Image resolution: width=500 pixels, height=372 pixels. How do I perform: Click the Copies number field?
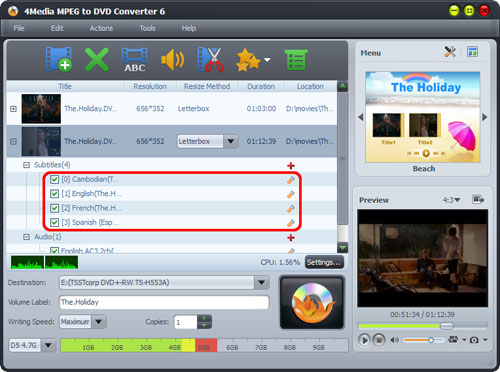point(185,322)
